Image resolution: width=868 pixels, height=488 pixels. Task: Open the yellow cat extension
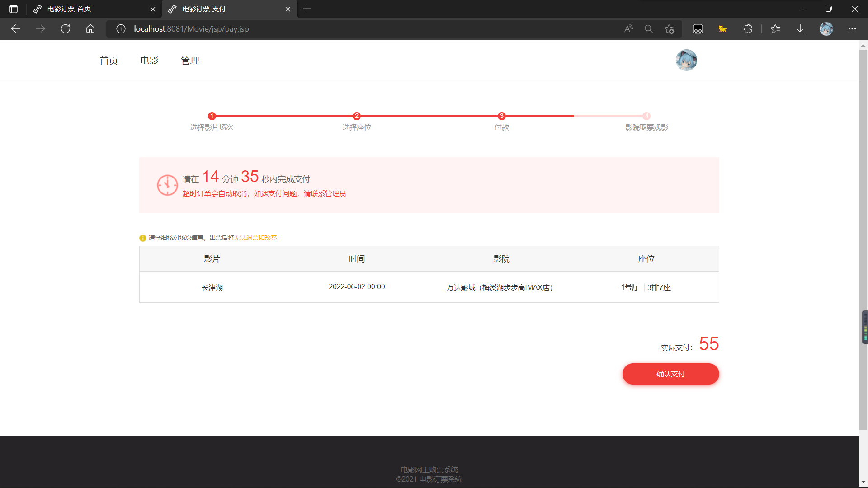tap(722, 28)
